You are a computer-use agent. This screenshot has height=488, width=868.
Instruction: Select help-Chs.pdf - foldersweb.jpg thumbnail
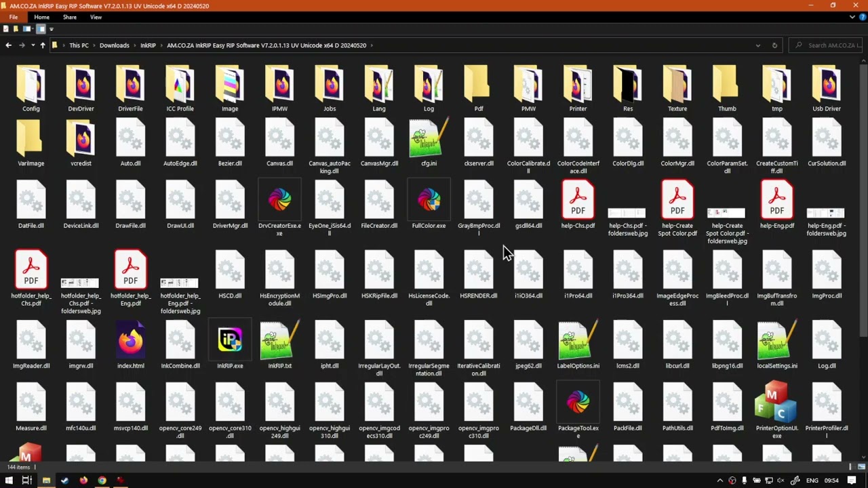pos(627,221)
